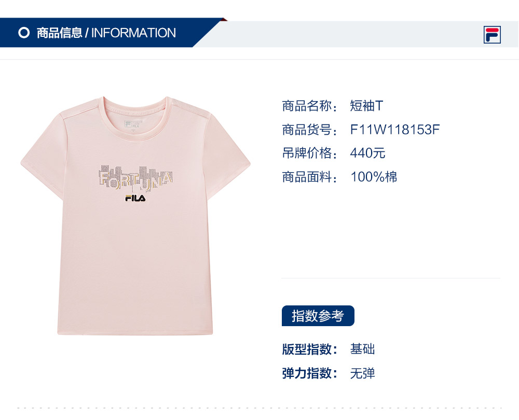Click the 商品面料 value 100%棉
The width and height of the screenshot is (519, 420).
click(x=374, y=177)
